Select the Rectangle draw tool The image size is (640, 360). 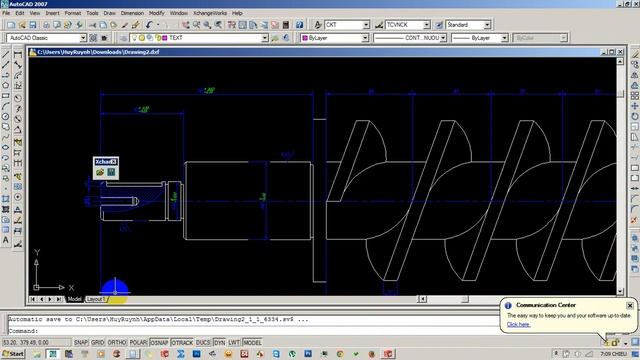[x=6, y=96]
